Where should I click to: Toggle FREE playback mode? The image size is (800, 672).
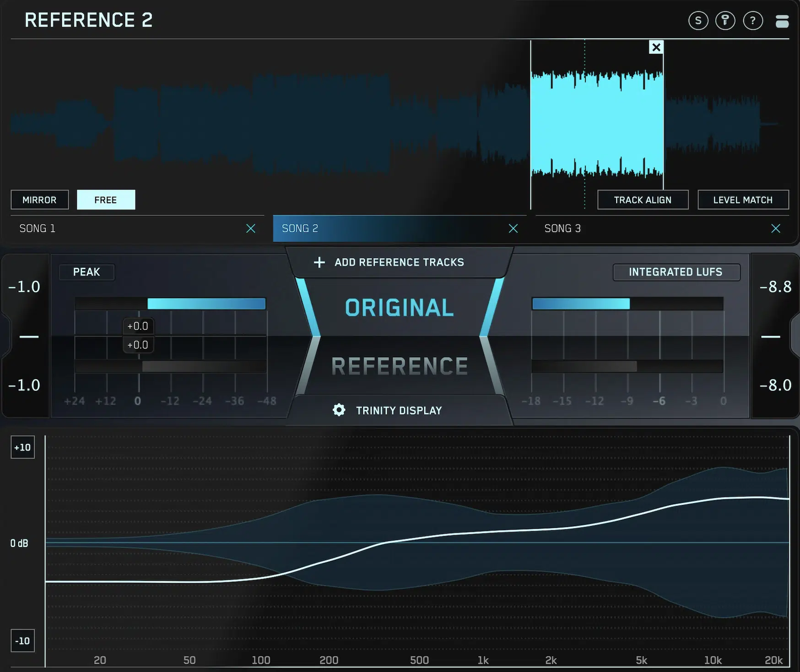[106, 200]
